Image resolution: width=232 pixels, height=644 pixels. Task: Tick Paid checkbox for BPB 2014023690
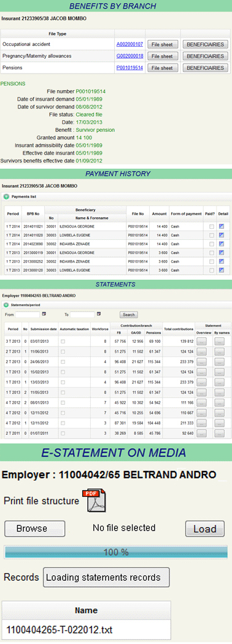coord(211,243)
